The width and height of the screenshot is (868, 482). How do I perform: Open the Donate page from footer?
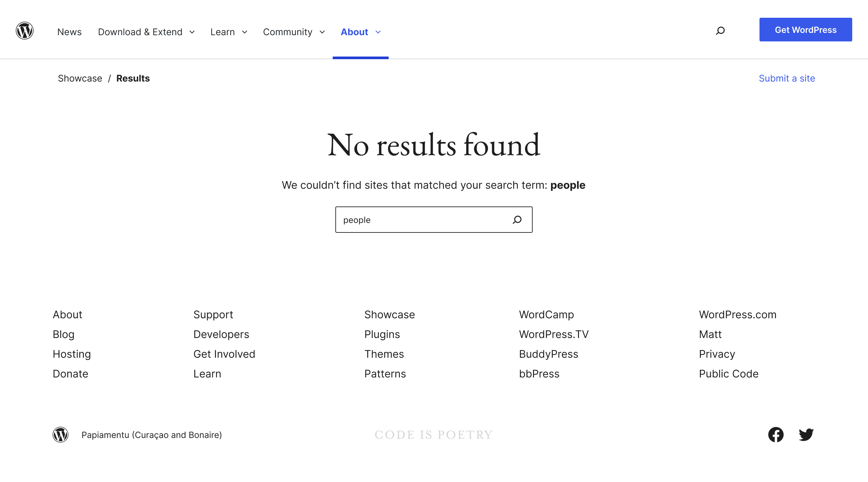pyautogui.click(x=70, y=374)
